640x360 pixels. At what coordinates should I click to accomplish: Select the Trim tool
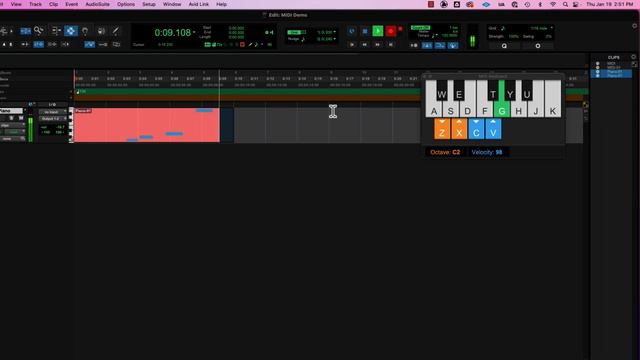56,31
